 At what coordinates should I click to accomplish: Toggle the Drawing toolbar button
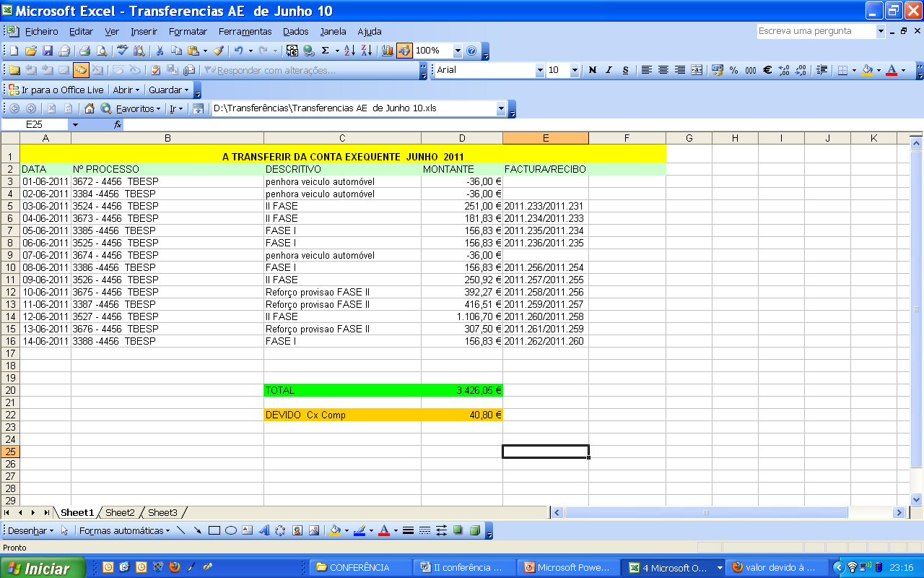tap(404, 51)
